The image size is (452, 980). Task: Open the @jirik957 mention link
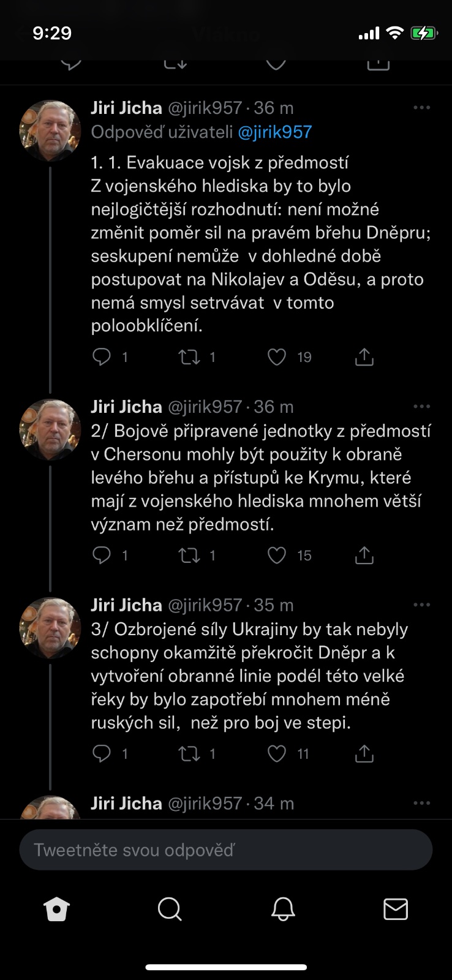tap(274, 132)
